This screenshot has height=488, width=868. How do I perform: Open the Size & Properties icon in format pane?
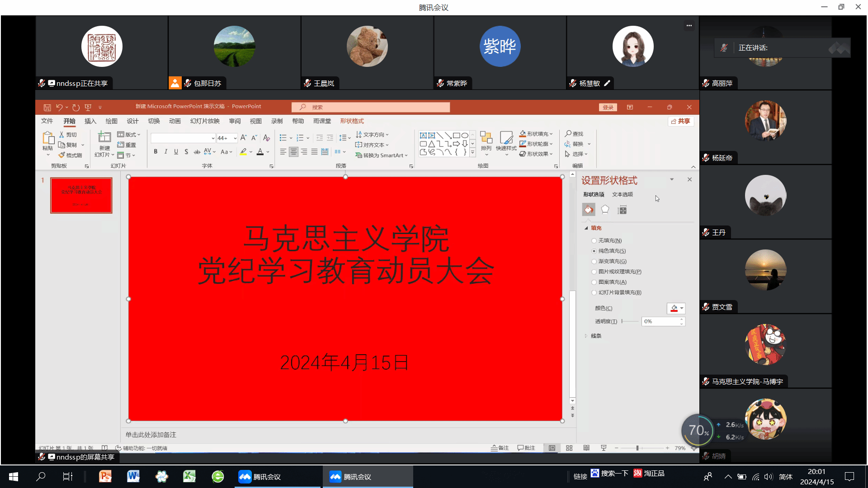point(622,210)
